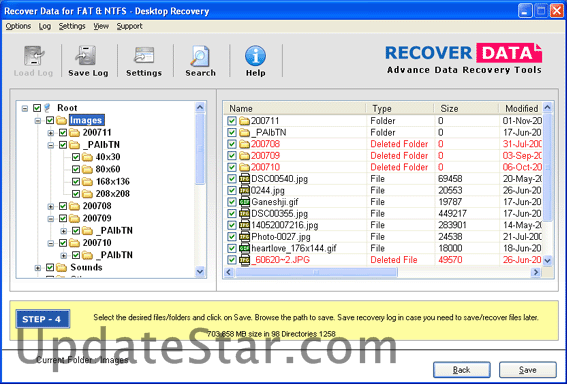Uncheck the _60620~2.JPG checkbox
The height and width of the screenshot is (387, 568).
click(x=232, y=260)
